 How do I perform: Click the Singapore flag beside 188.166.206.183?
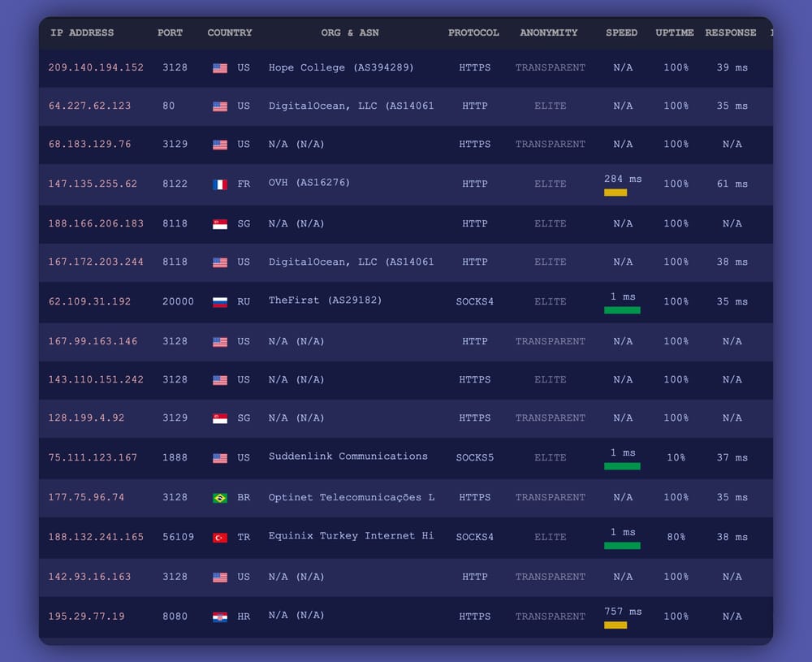pos(219,223)
